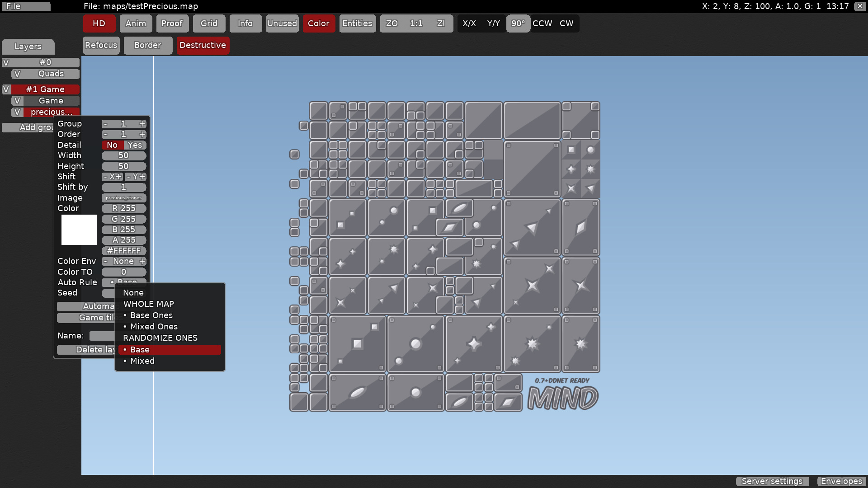Open the Entities view

pyautogui.click(x=357, y=23)
